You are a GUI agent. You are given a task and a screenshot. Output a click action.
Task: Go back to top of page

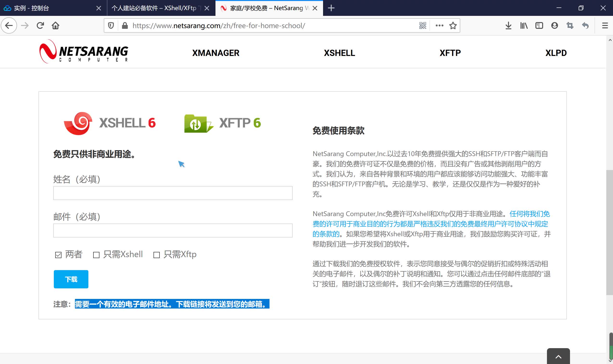click(558, 356)
